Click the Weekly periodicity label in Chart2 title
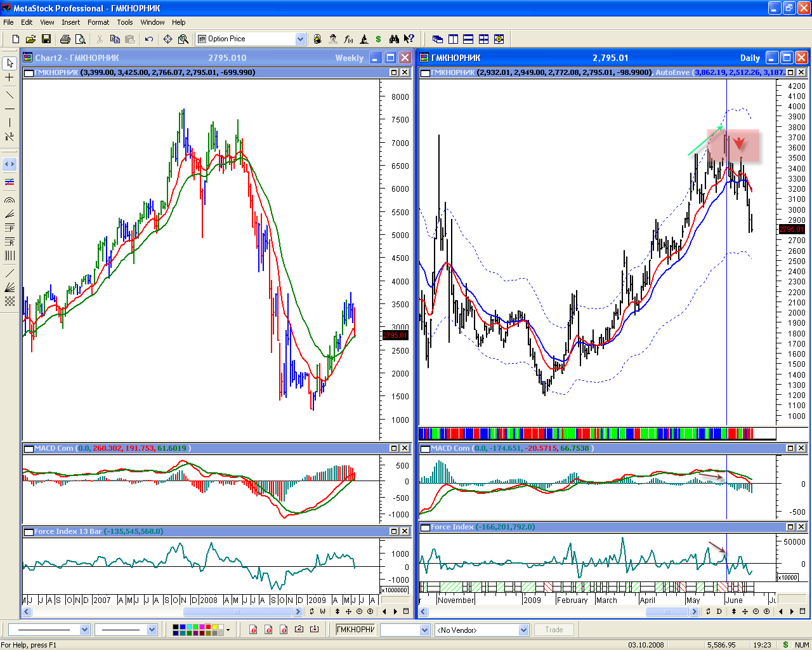Viewport: 812px width, 650px height. pyautogui.click(x=350, y=58)
